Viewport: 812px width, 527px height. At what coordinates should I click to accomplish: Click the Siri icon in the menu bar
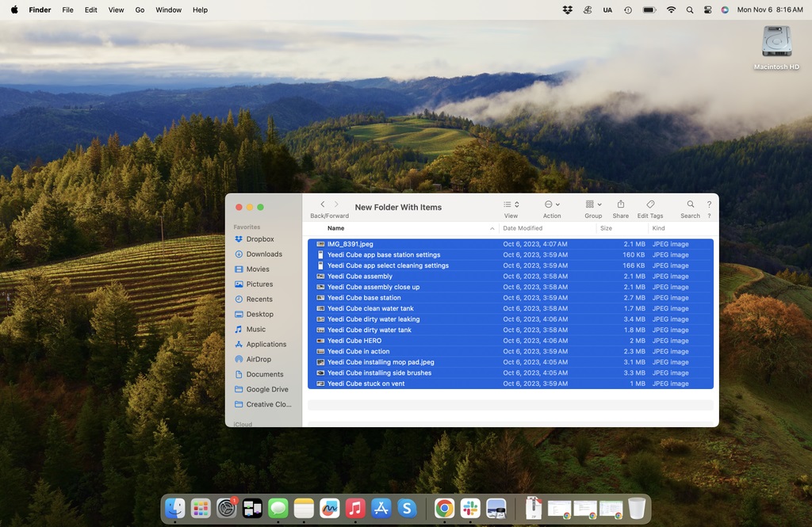(x=724, y=10)
